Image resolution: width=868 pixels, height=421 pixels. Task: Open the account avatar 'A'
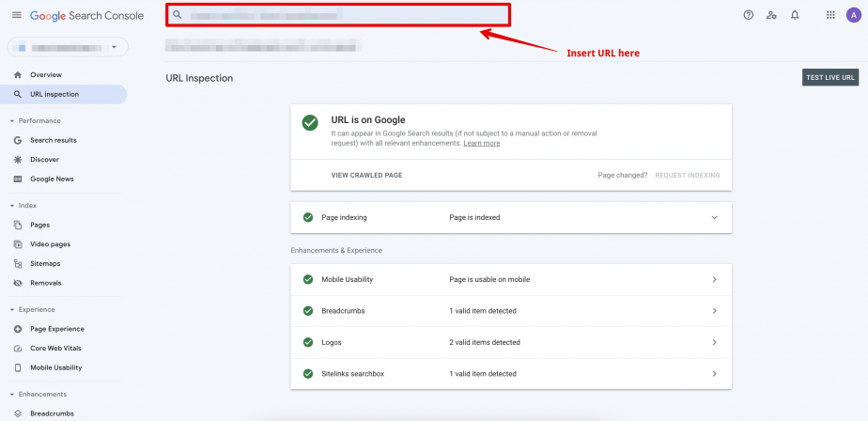pyautogui.click(x=854, y=15)
